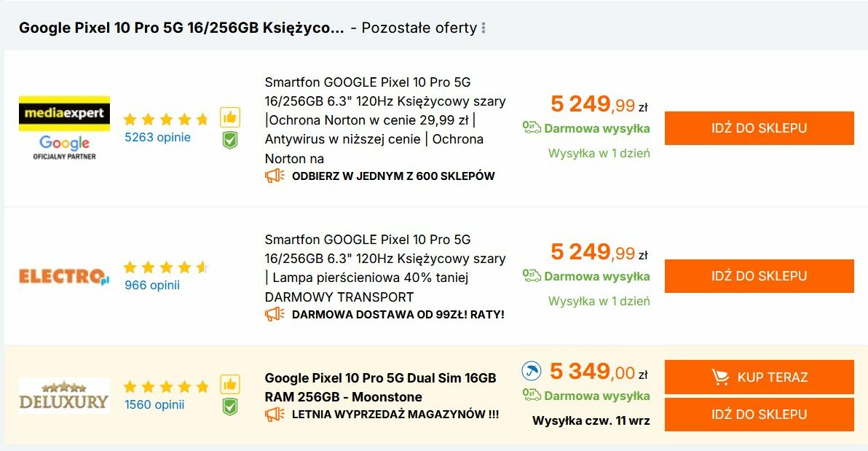Click the green shield badge for Media Expert
868x451 pixels.
[x=230, y=140]
